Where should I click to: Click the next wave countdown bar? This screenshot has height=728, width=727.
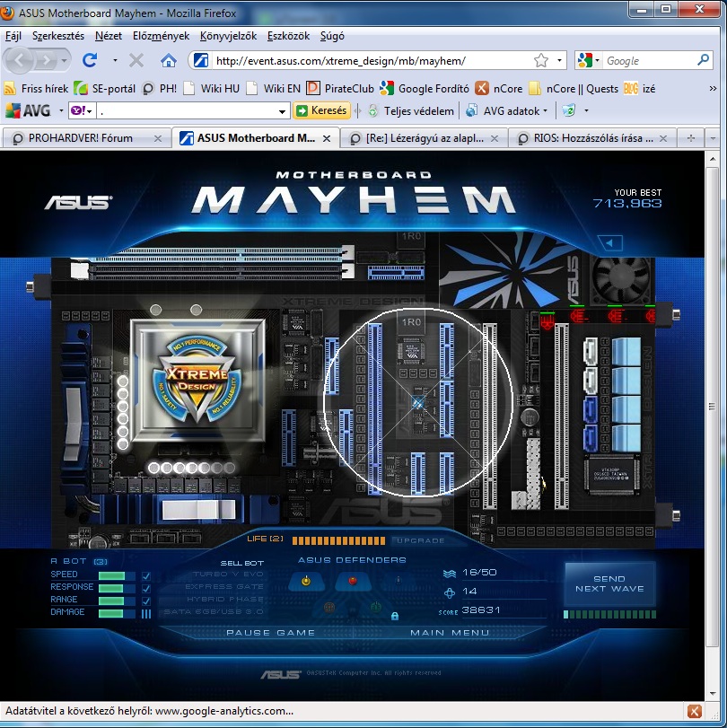click(609, 615)
